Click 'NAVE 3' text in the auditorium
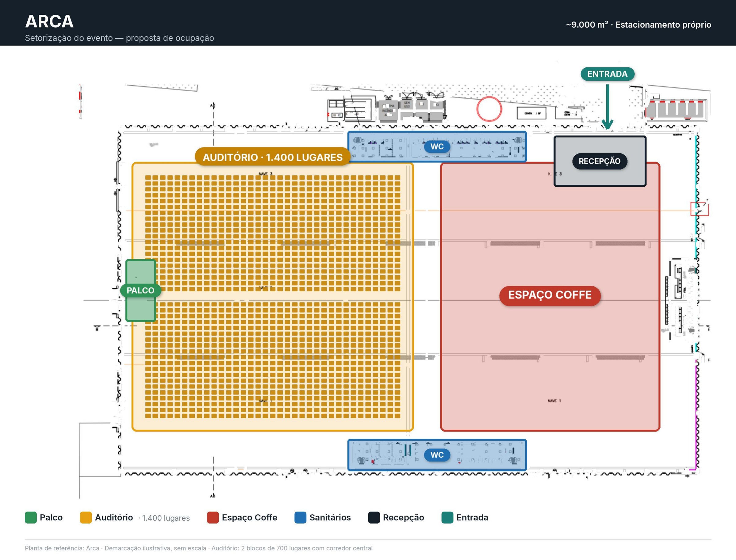Image resolution: width=736 pixels, height=560 pixels. tap(266, 174)
